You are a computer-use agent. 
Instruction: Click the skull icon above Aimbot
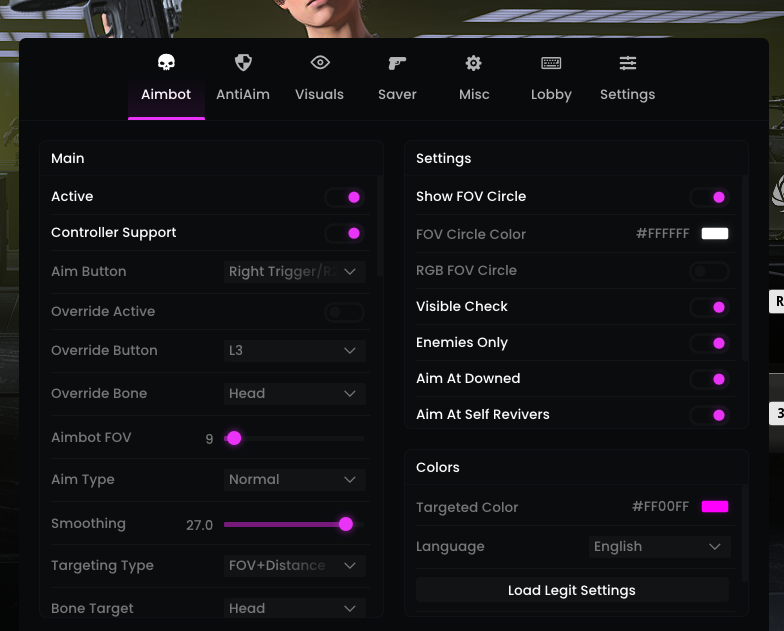(166, 63)
